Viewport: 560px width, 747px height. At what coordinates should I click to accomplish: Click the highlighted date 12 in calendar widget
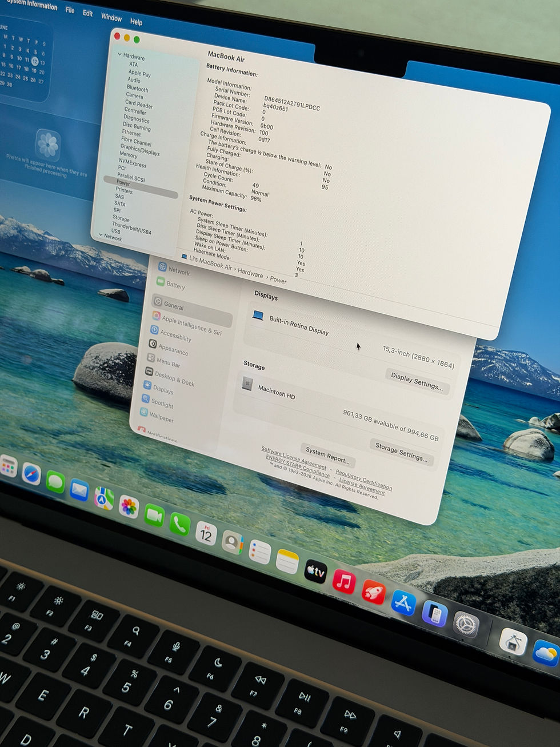35,61
